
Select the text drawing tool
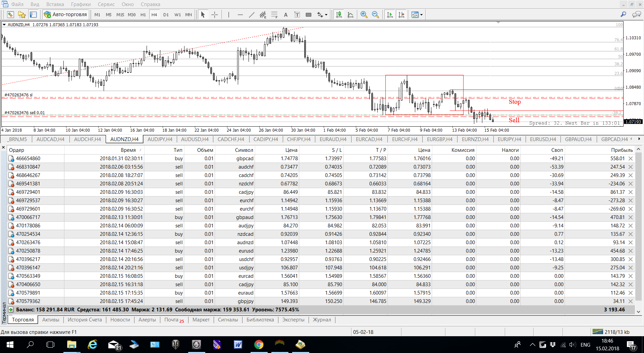(286, 14)
